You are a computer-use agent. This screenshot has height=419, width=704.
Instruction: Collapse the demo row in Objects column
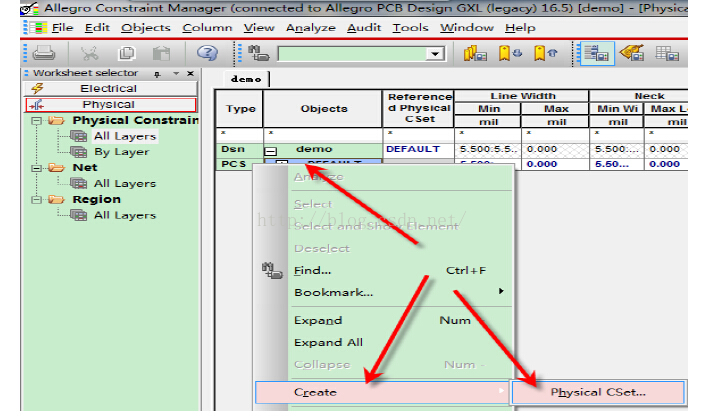[x=270, y=150]
